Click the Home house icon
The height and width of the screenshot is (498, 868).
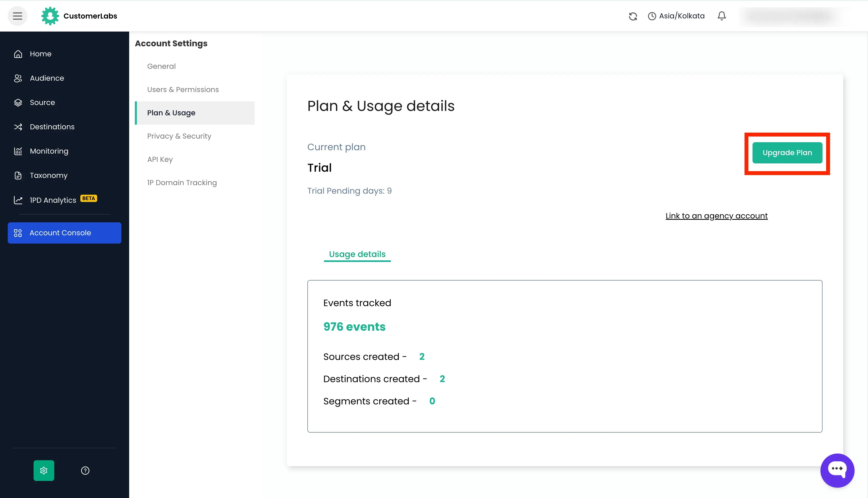coord(18,54)
